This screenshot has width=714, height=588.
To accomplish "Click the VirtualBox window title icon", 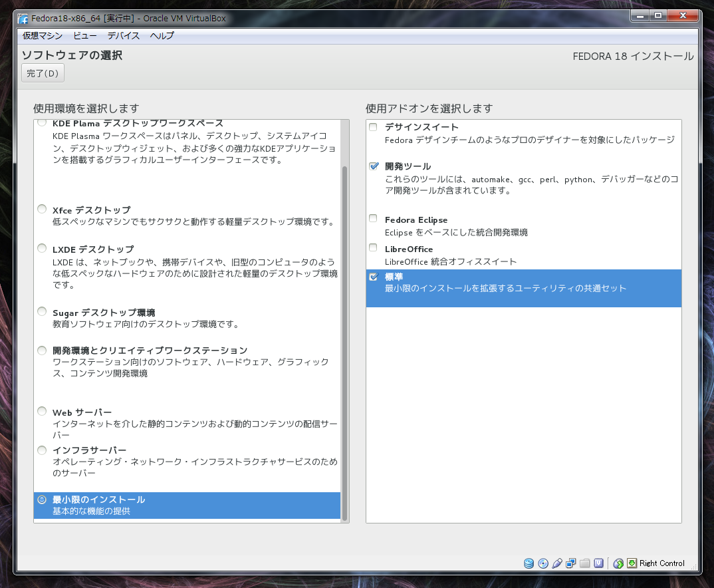I will tap(23, 19).
